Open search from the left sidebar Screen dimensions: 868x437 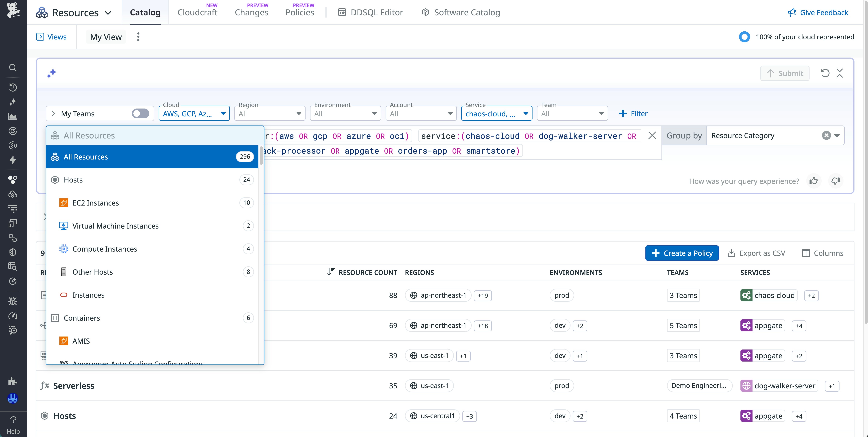pyautogui.click(x=13, y=68)
